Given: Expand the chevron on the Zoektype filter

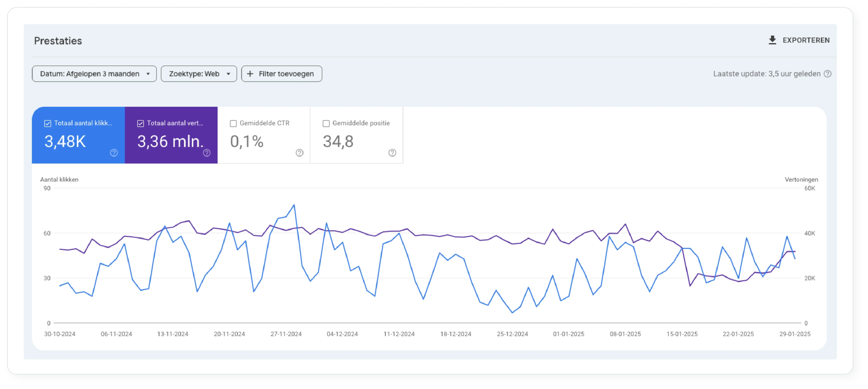Looking at the screenshot, I should click(228, 74).
